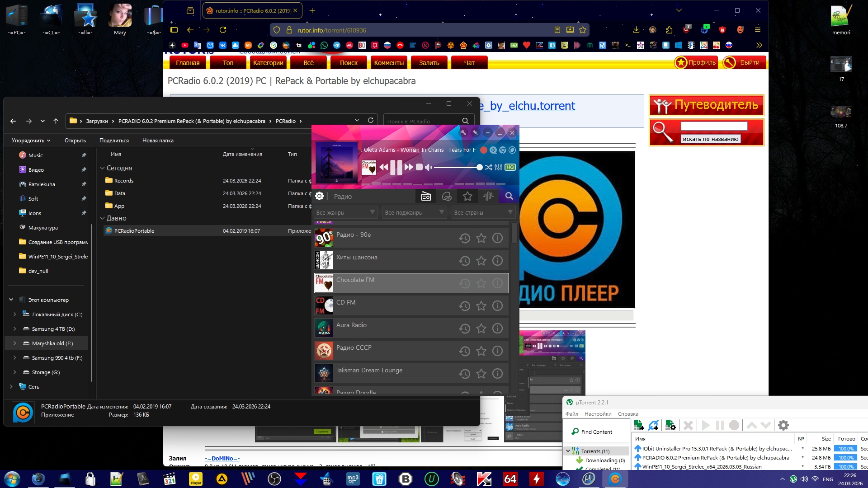Open the Все страны dropdown
The image size is (868, 488).
coord(483,212)
